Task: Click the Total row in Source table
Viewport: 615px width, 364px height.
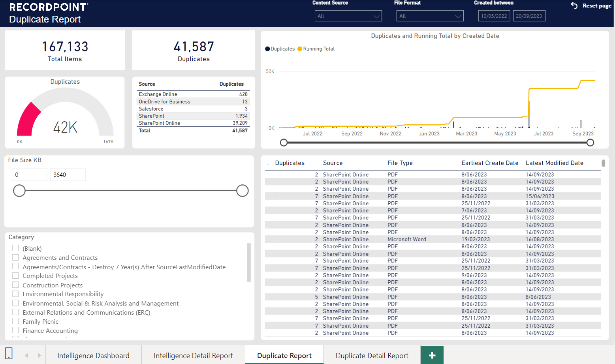Action: [x=193, y=130]
